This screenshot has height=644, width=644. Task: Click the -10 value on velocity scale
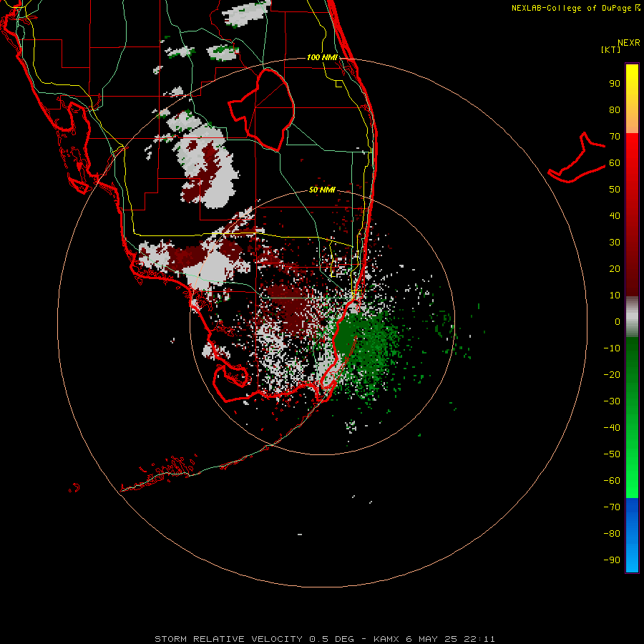tap(612, 348)
